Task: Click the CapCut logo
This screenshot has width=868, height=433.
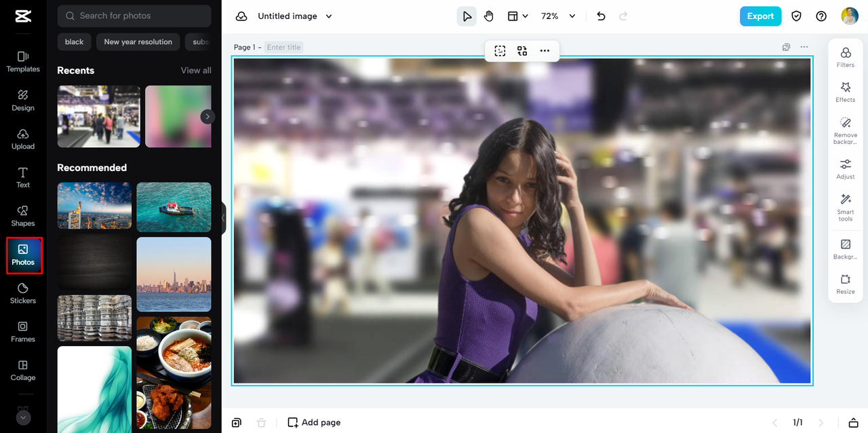Action: (23, 17)
